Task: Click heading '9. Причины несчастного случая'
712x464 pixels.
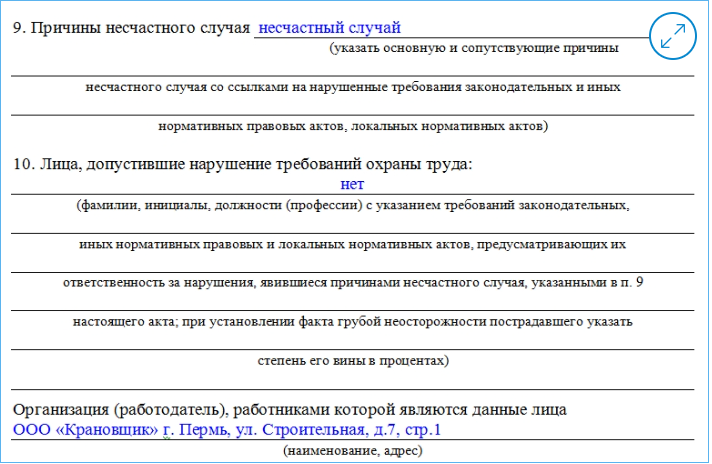Action: [131, 28]
